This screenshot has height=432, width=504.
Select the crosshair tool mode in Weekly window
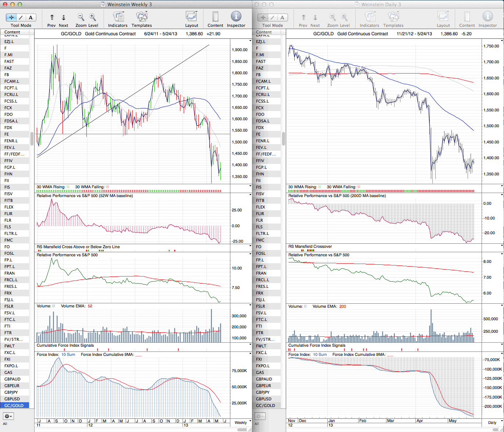click(12, 17)
